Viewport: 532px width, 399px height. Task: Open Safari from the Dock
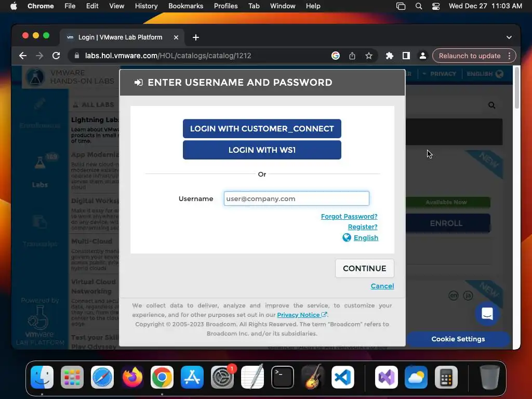pyautogui.click(x=102, y=377)
